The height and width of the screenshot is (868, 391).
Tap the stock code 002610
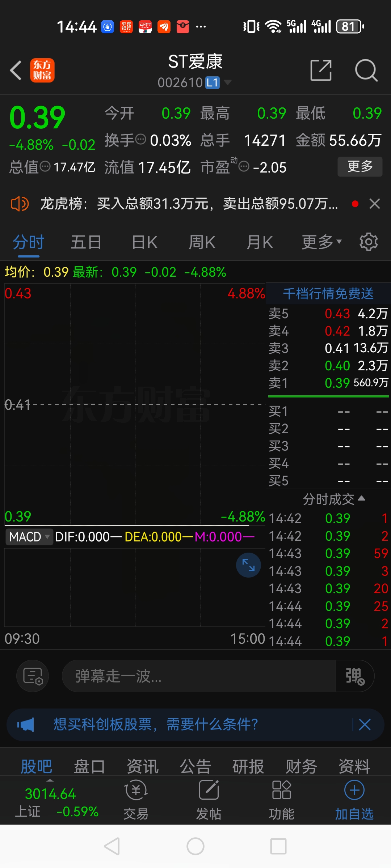click(180, 83)
